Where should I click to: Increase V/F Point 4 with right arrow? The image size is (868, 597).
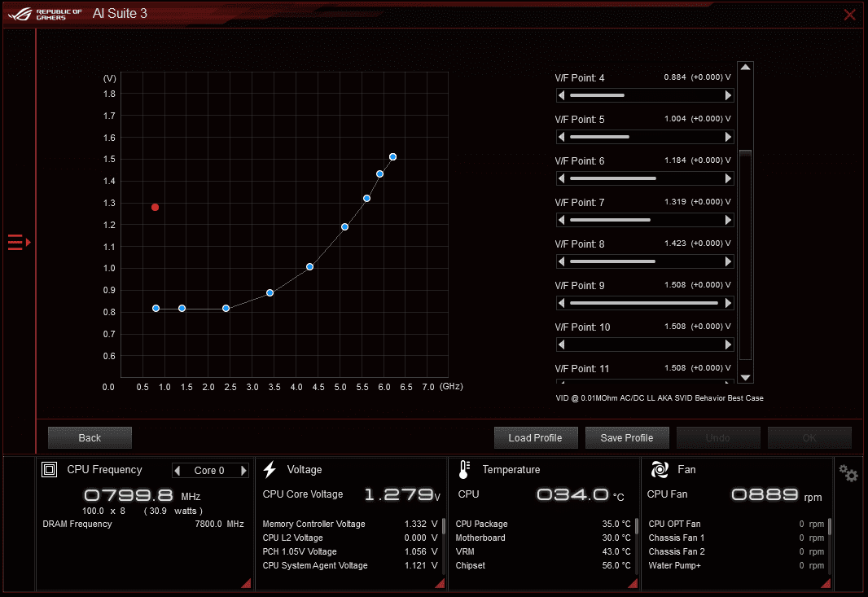coord(729,95)
